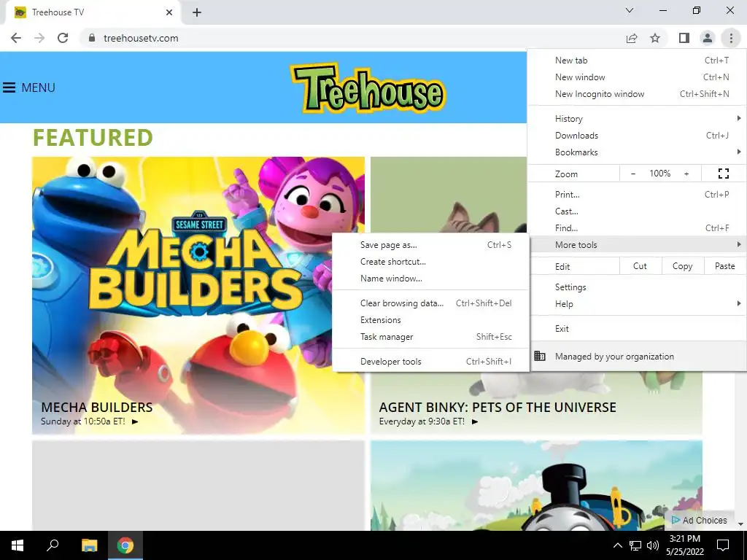Reload the page with refresh icon

[x=63, y=38]
